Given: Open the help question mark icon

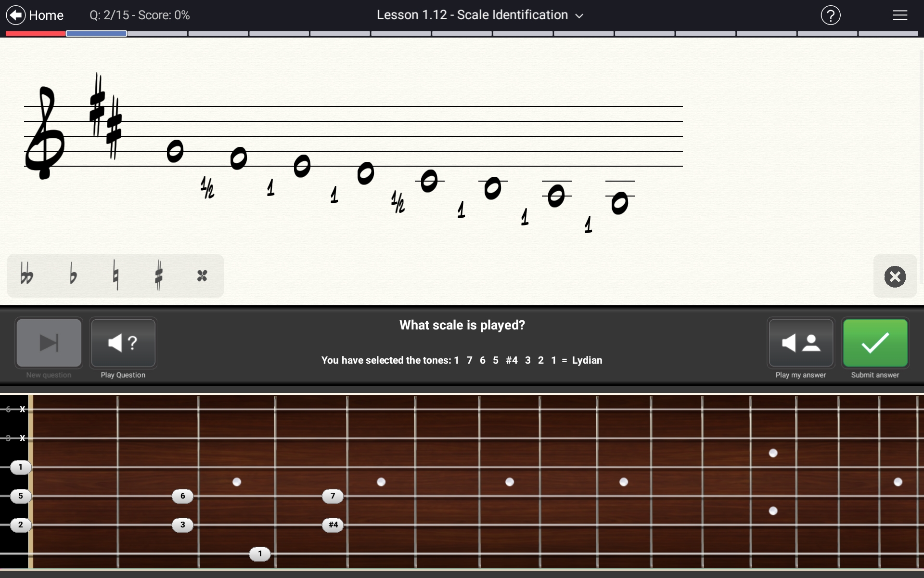Looking at the screenshot, I should (830, 15).
